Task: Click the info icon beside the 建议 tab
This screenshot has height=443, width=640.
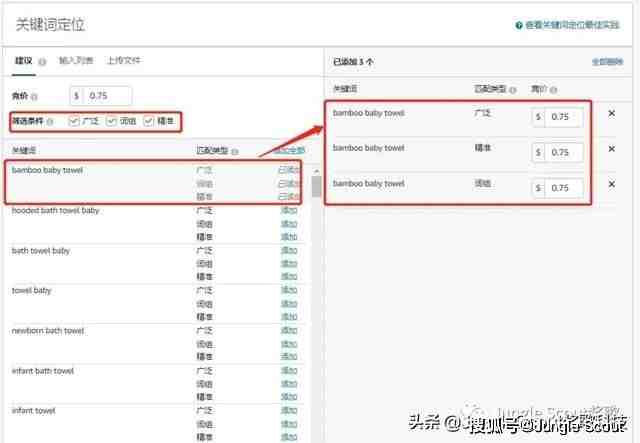Action: [42, 62]
